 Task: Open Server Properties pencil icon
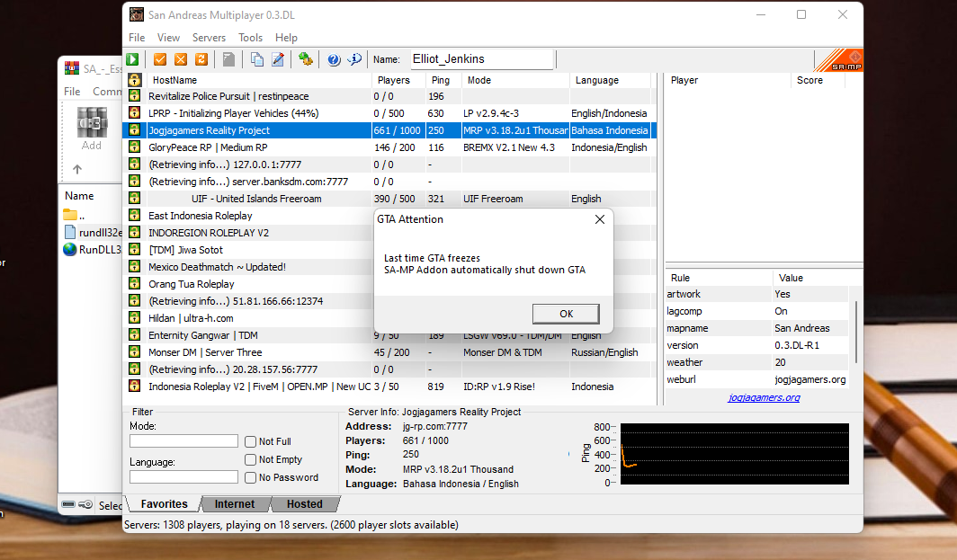278,59
